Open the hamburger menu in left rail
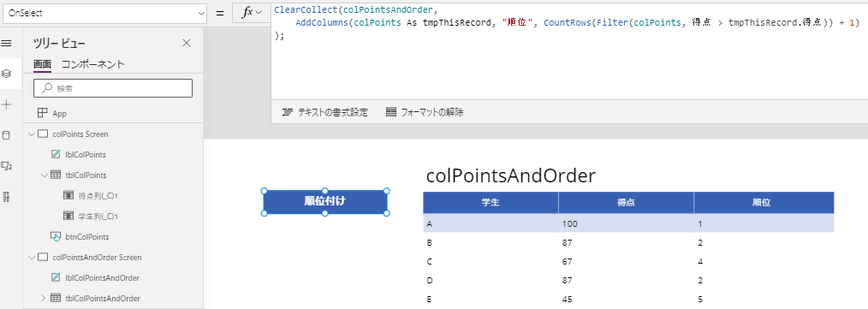This screenshot has width=868, height=309. 7,43
